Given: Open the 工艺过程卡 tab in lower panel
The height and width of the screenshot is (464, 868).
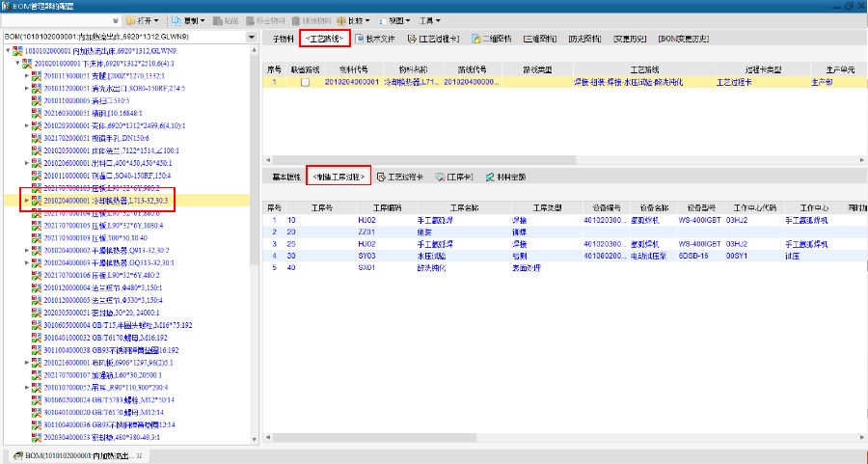Looking at the screenshot, I should (400, 177).
